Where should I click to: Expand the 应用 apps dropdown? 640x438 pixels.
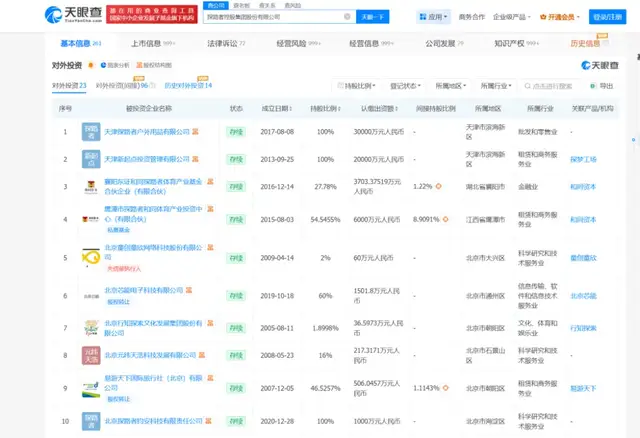(433, 17)
